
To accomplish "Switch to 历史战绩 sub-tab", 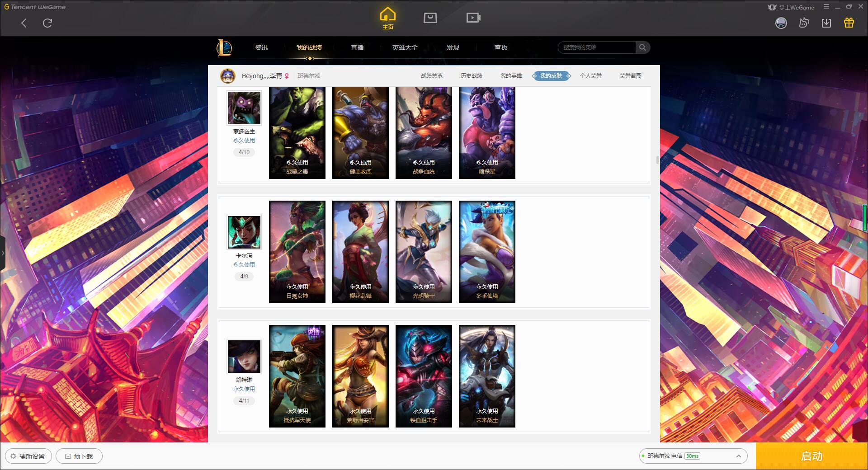I will pos(472,76).
